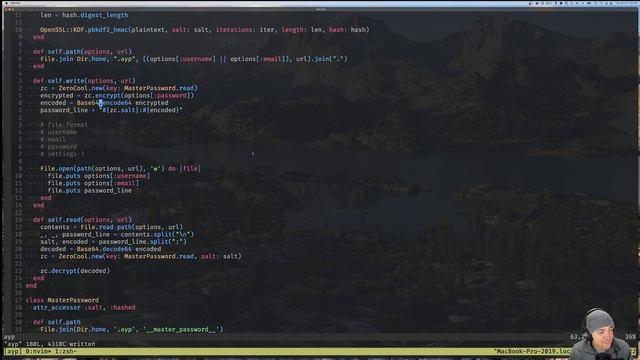Click the [ayp] tmux session name
Image resolution: width=640 pixels, height=360 pixels.
pos(13,351)
